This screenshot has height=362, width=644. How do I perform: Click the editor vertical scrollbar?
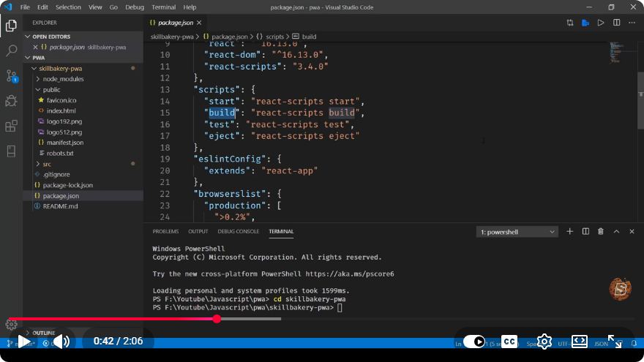(641, 101)
